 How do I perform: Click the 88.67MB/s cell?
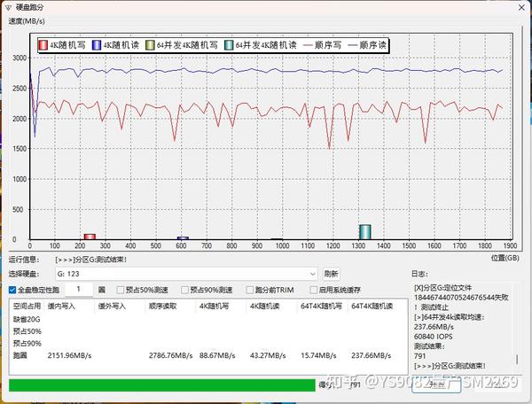[x=217, y=355]
